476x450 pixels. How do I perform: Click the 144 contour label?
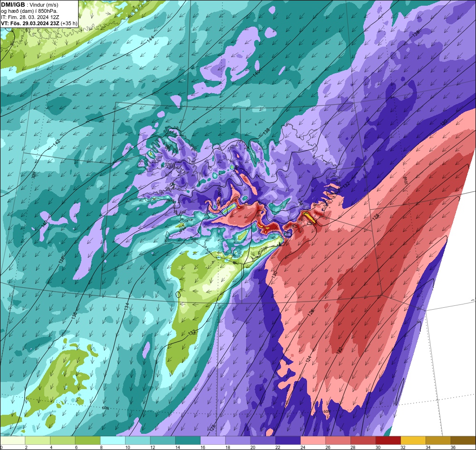150,39
